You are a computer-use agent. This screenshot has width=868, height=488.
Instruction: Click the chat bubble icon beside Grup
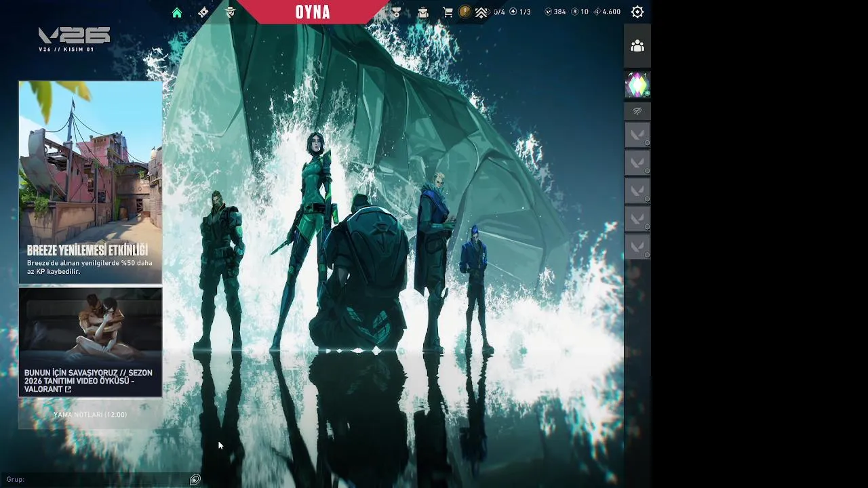(195, 479)
